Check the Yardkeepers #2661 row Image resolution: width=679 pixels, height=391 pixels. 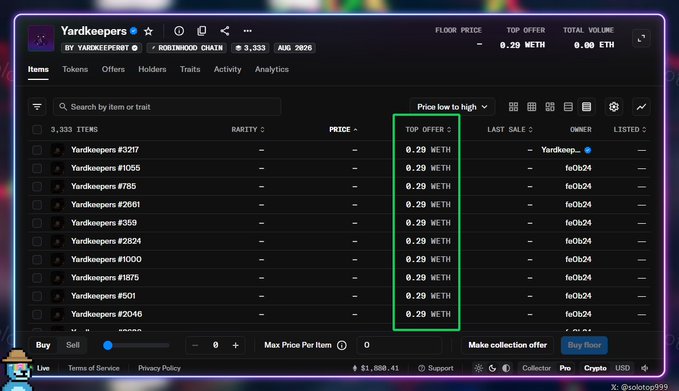[x=37, y=204]
